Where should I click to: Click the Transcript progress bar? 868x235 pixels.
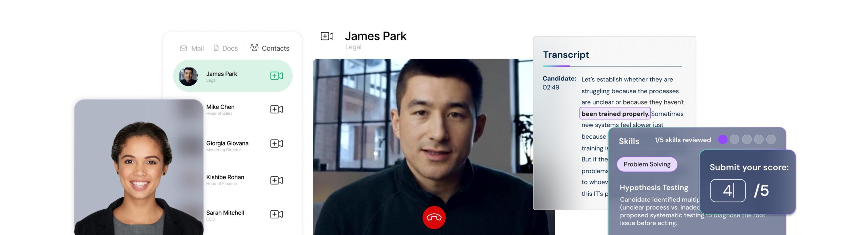click(612, 66)
